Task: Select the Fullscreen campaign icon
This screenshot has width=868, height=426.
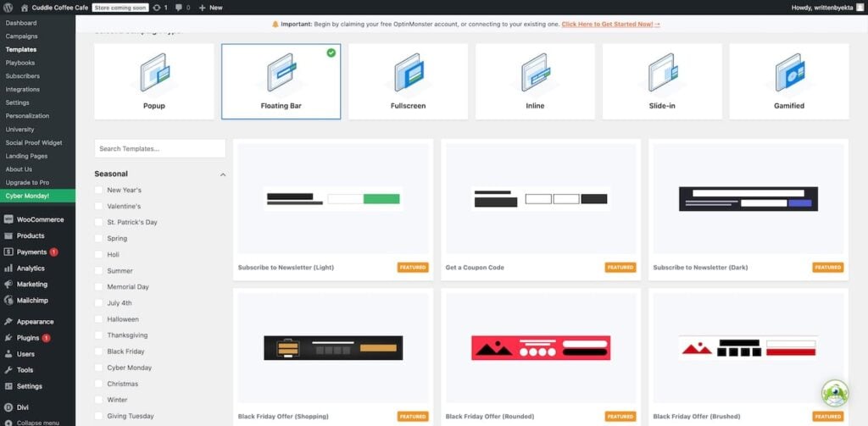Action: click(x=409, y=73)
